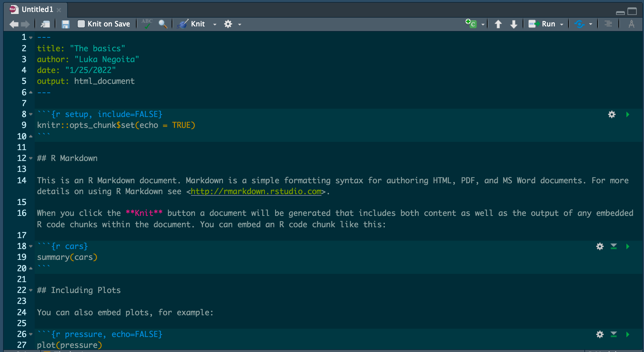Open Find and Replace with the magnifier icon
The height and width of the screenshot is (352, 644).
(163, 24)
